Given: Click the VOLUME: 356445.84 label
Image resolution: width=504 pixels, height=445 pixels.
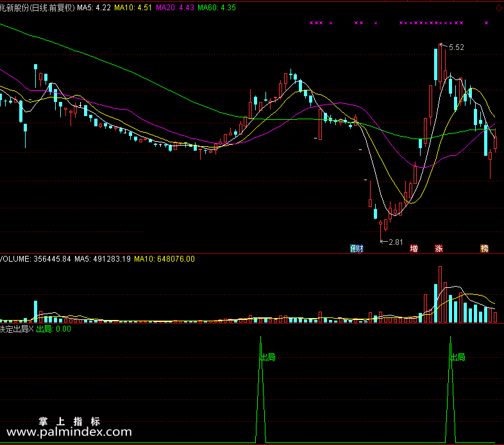Looking at the screenshot, I should [x=35, y=259].
